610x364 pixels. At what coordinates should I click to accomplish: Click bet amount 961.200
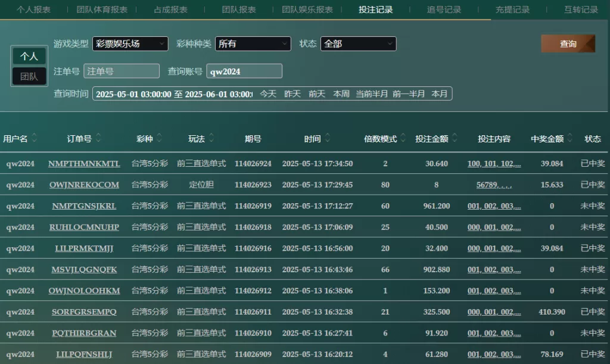click(437, 206)
